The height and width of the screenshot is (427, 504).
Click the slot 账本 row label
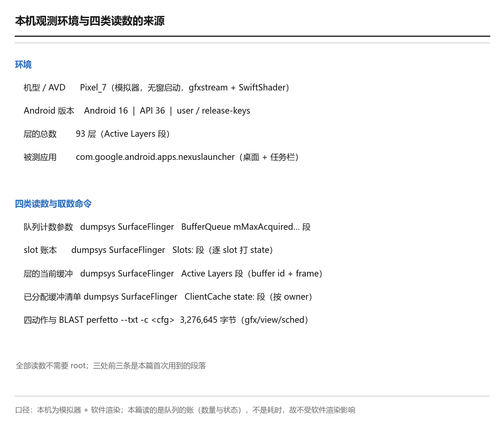(x=40, y=250)
